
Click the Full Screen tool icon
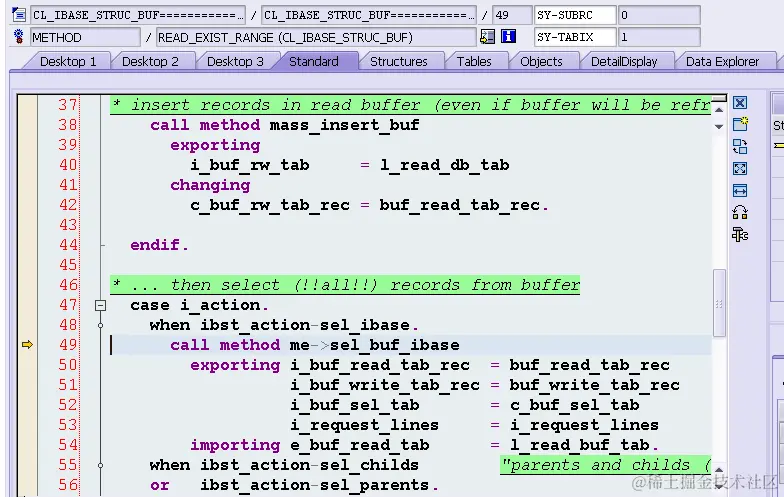pyautogui.click(x=740, y=168)
